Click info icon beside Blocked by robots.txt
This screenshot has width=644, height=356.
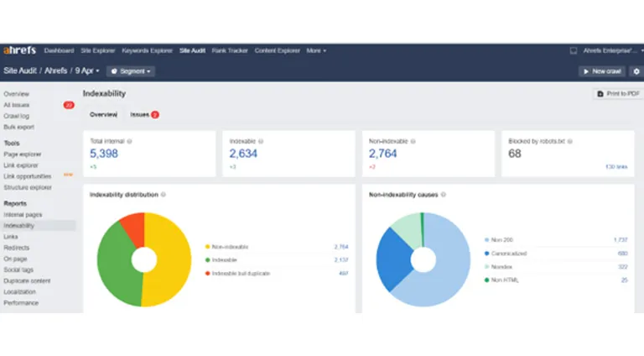[569, 141]
